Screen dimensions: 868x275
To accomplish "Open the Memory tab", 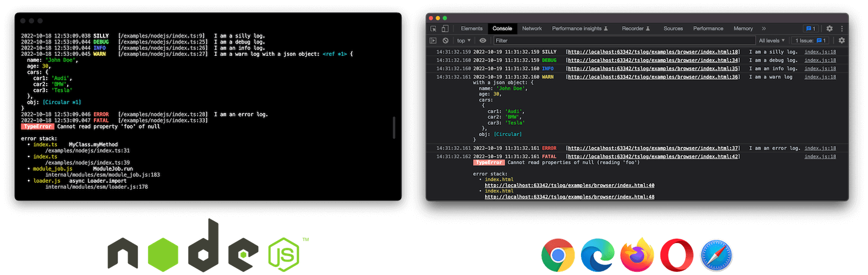I will pyautogui.click(x=743, y=29).
